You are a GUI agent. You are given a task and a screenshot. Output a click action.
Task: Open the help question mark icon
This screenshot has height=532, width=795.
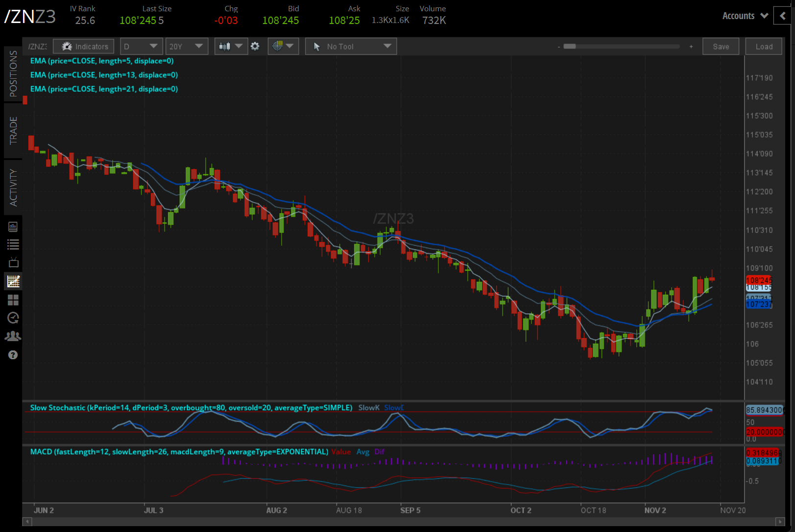point(13,355)
